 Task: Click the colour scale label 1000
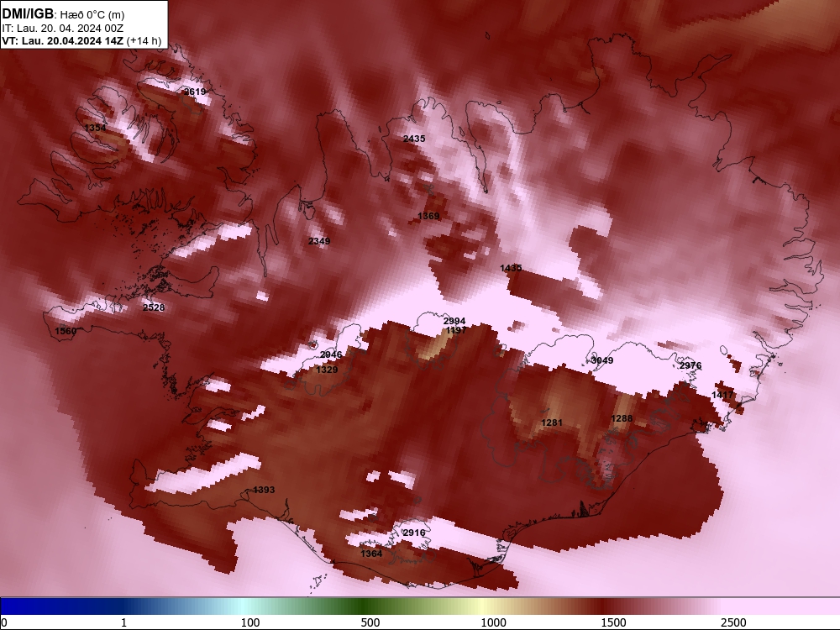click(493, 622)
